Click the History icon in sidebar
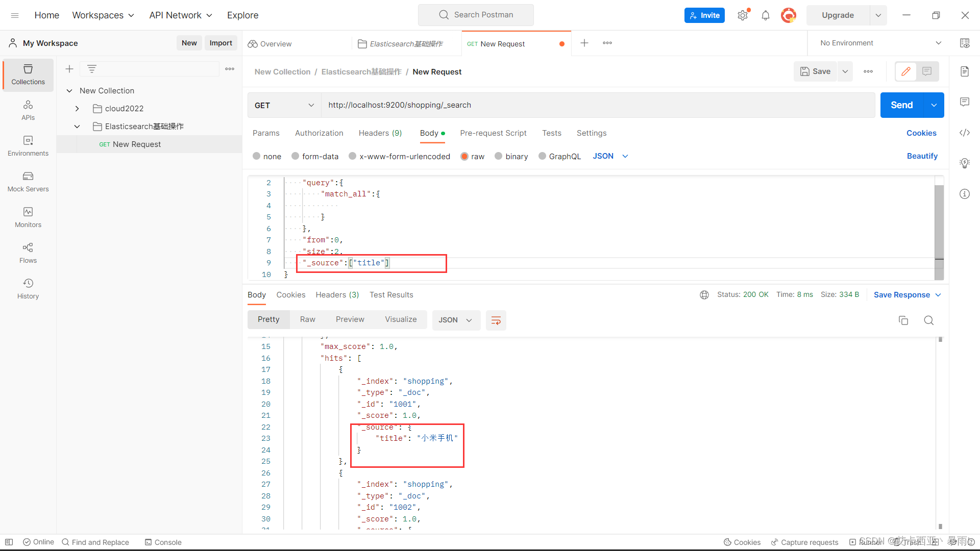980x551 pixels. click(x=28, y=283)
